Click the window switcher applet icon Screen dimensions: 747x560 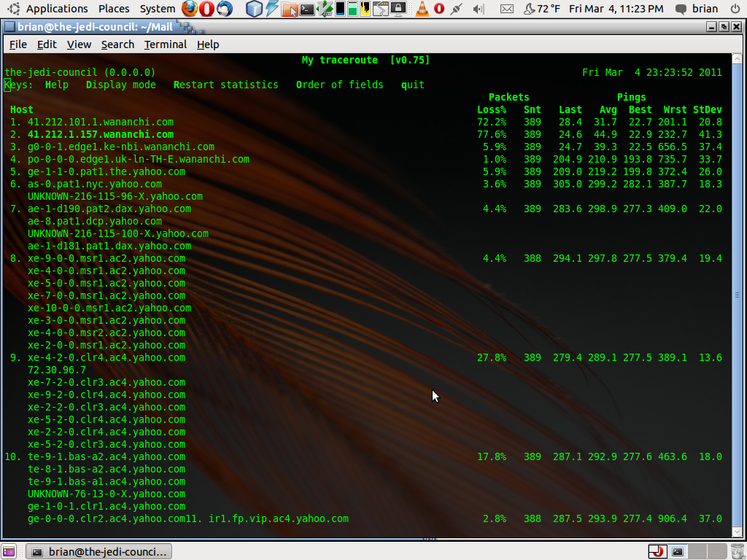coord(381,9)
